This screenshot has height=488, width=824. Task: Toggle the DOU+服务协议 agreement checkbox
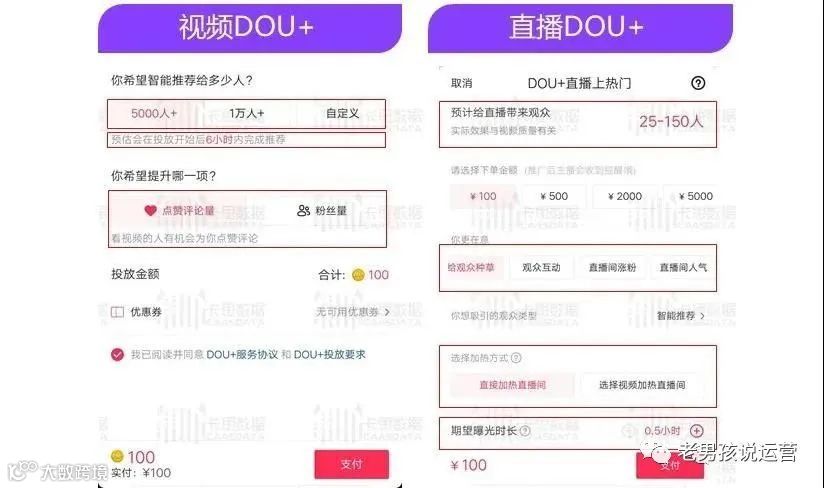point(117,355)
